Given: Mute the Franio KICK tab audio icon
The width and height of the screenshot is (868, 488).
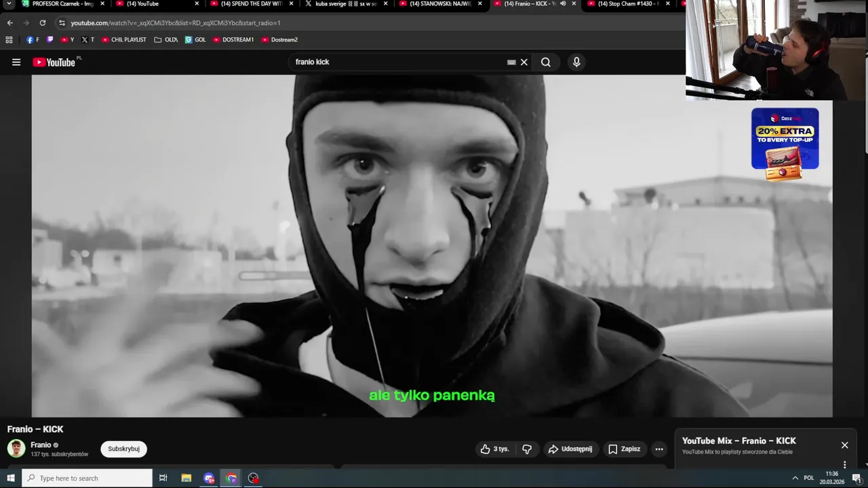Looking at the screenshot, I should [562, 4].
